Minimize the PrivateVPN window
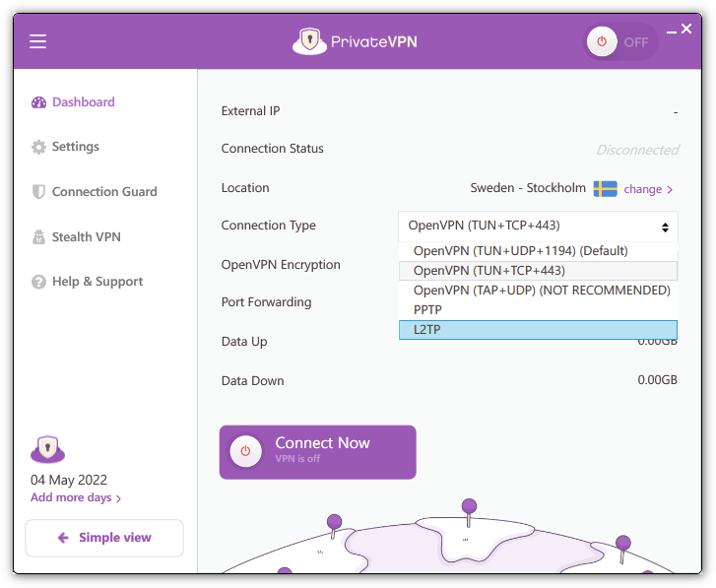Viewport: 716px width, 588px height. pyautogui.click(x=672, y=32)
